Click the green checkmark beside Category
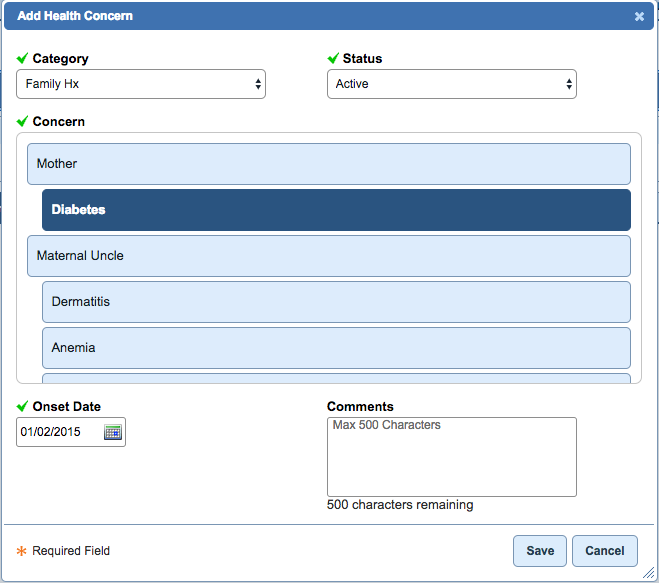The width and height of the screenshot is (659, 583). click(23, 59)
